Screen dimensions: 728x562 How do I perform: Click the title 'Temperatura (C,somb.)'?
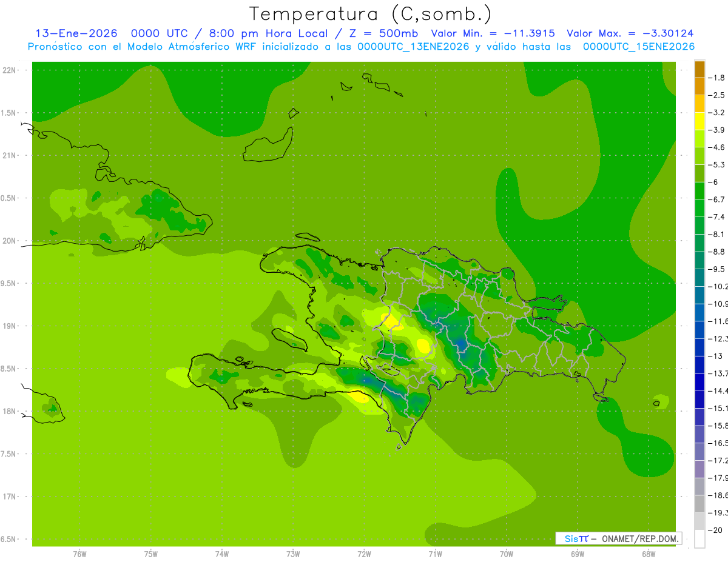(x=370, y=14)
